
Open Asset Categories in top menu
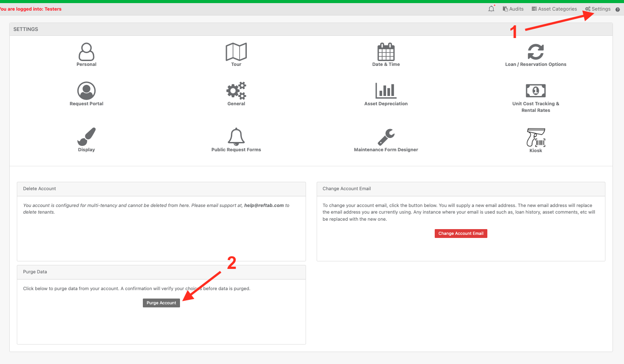[x=554, y=9]
